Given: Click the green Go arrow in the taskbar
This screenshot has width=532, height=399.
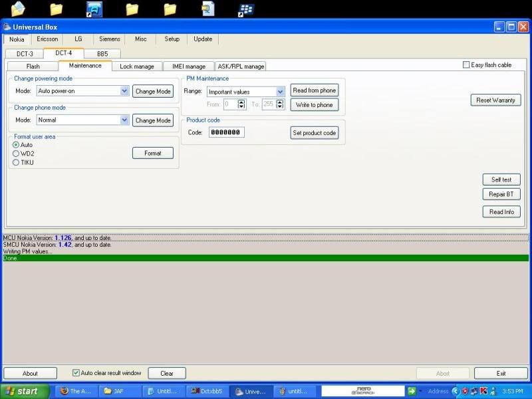Looking at the screenshot, I should point(412,391).
